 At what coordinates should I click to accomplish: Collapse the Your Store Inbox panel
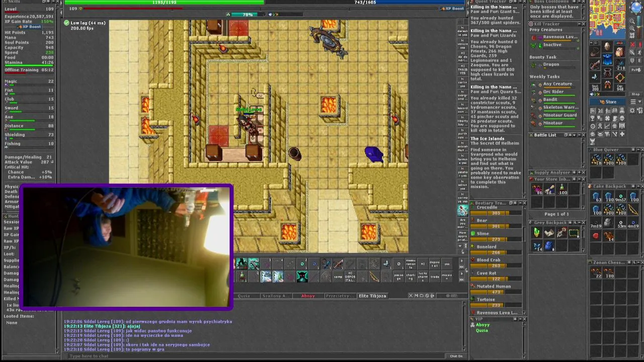click(579, 179)
